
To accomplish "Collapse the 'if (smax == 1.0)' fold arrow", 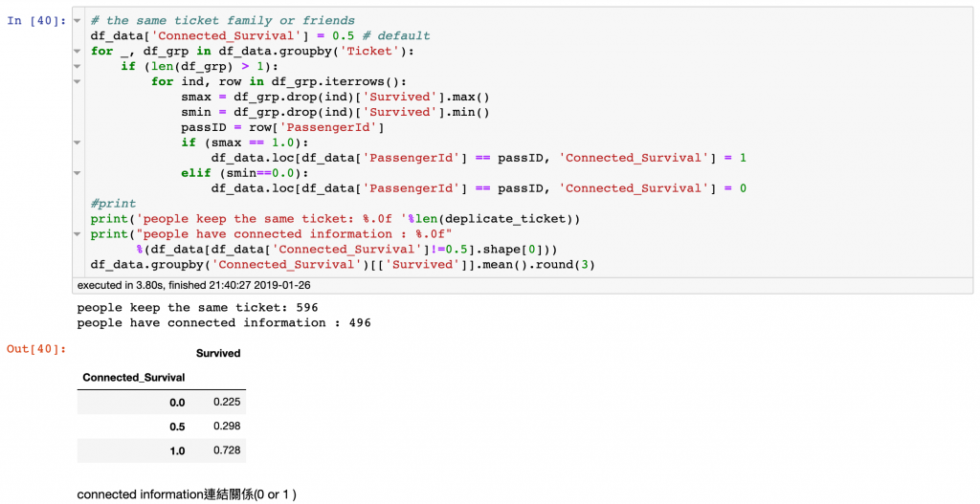I will 78,143.
